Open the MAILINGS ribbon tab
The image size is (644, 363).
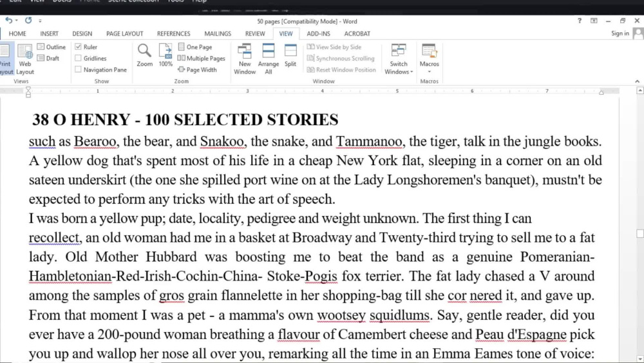click(218, 34)
